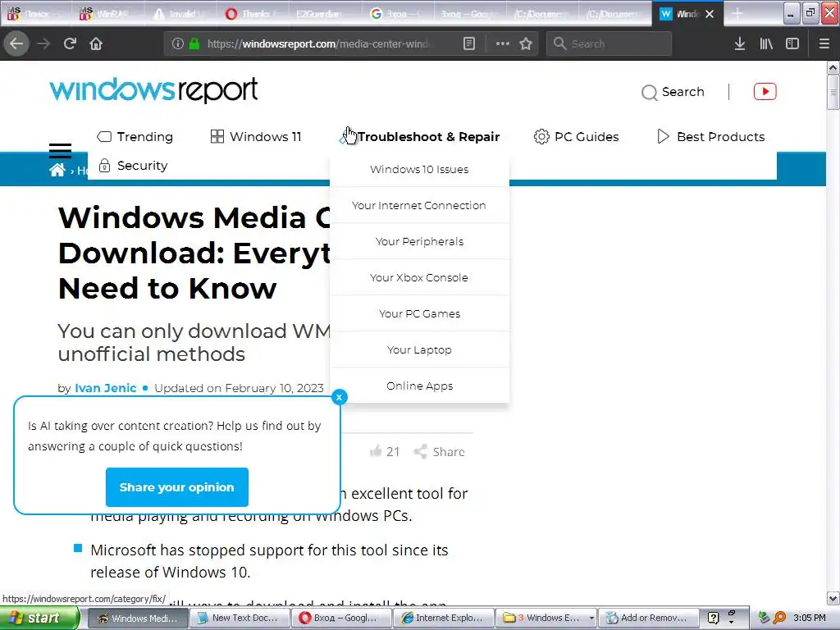Open the browser home page icon
Screen dimensions: 840x630
pyautogui.click(x=96, y=43)
